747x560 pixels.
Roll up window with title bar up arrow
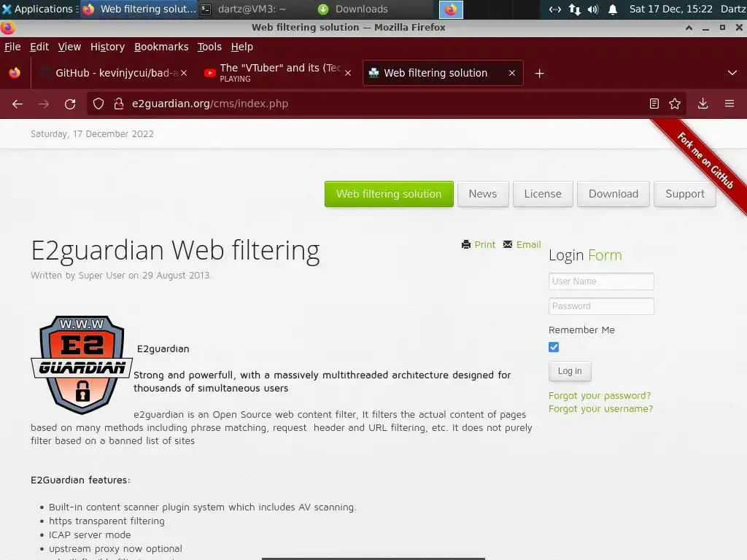click(x=689, y=28)
